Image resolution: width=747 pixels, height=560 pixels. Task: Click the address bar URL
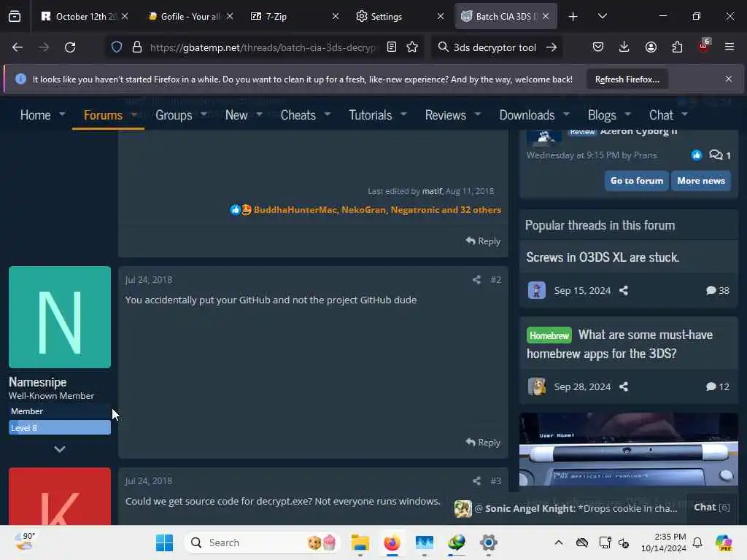coord(263,47)
